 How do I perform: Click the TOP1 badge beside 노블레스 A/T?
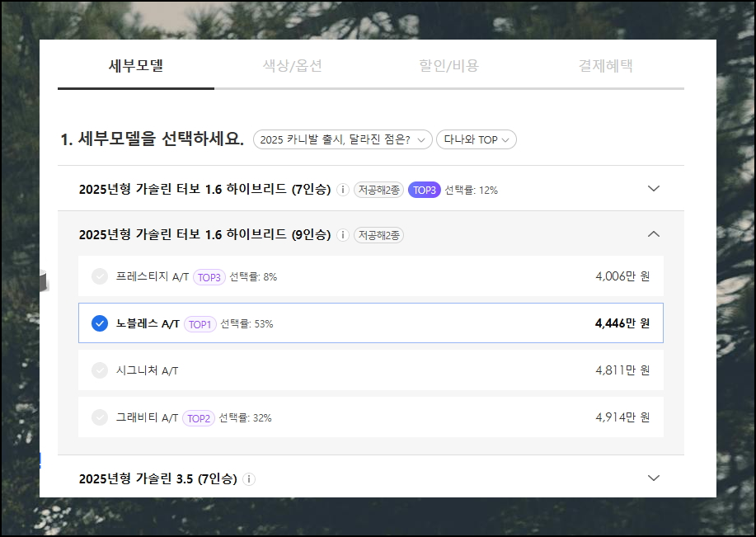point(200,324)
